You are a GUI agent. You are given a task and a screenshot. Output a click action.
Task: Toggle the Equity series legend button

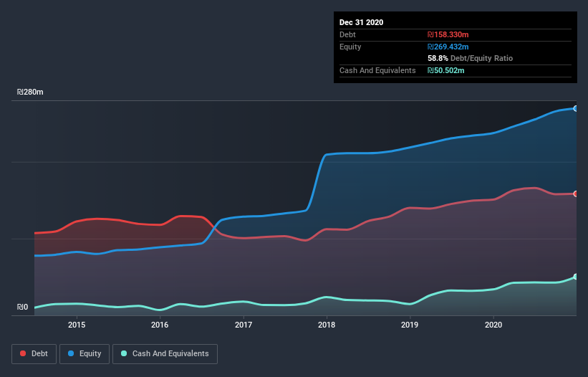pyautogui.click(x=85, y=354)
